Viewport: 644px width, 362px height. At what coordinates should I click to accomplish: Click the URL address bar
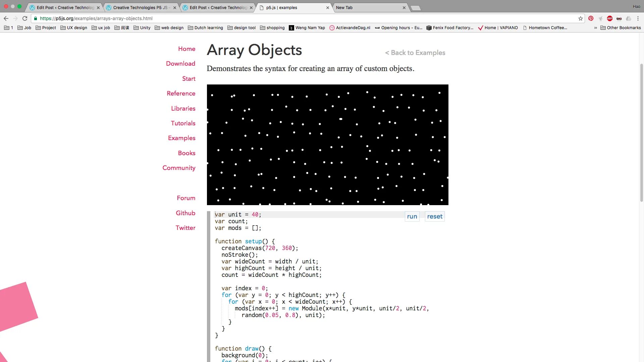[302, 18]
